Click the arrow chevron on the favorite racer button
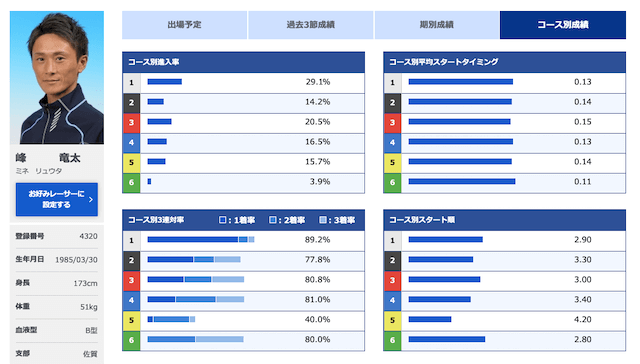This screenshot has width=640, height=364. (91, 200)
